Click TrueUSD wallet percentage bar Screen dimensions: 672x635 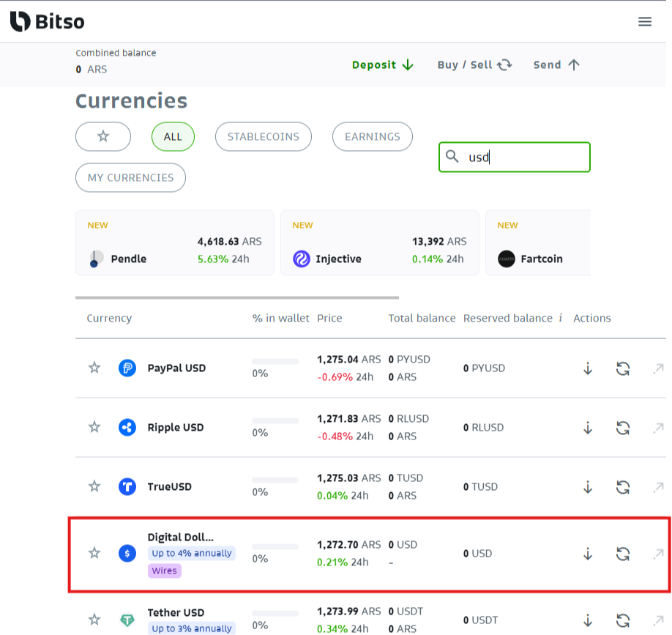tap(275, 480)
